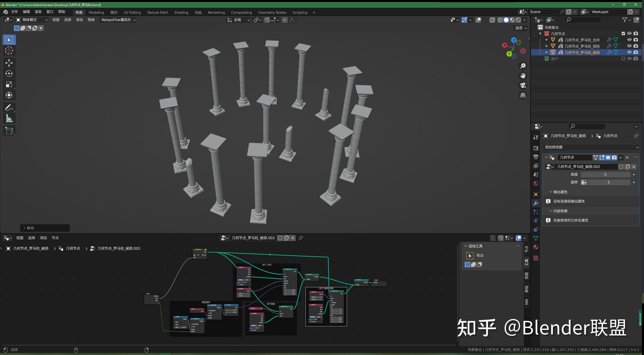The image size is (644, 355).
Task: Toggle eye visibility of 资产 collection
Action: 629,59
